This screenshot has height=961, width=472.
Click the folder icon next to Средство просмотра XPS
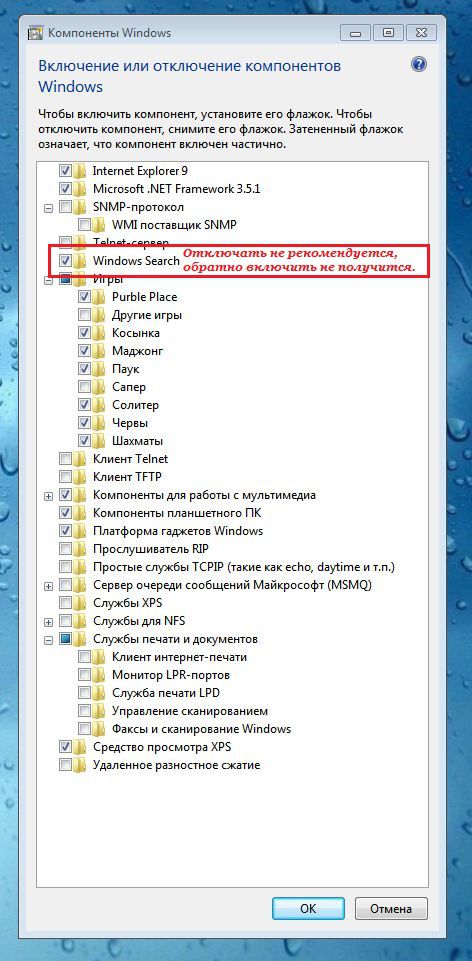coord(79,747)
